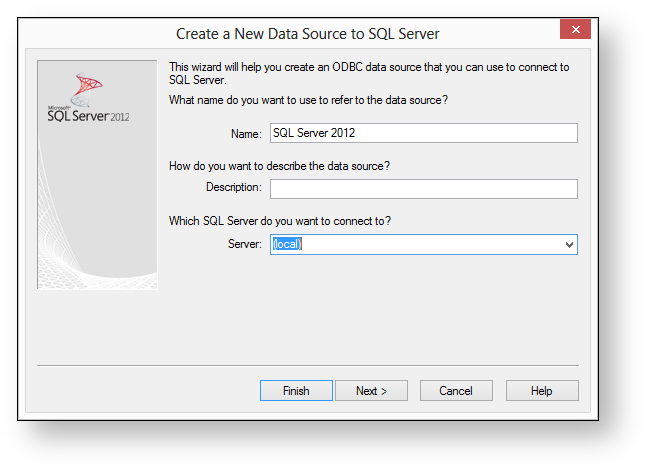Click the red SQL Server logo icon

coord(90,89)
